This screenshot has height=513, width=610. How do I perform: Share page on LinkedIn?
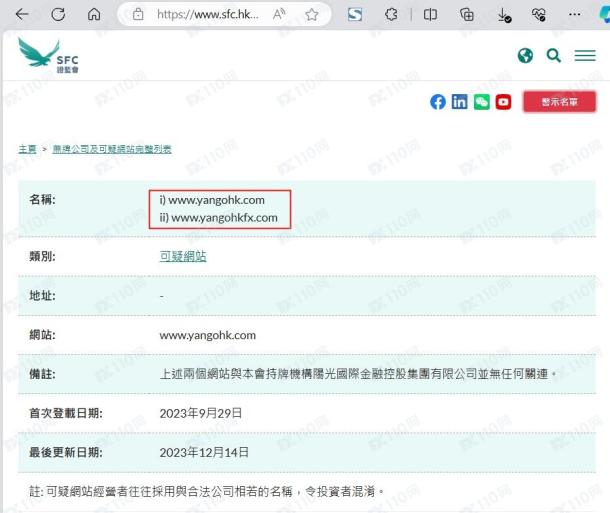[459, 102]
